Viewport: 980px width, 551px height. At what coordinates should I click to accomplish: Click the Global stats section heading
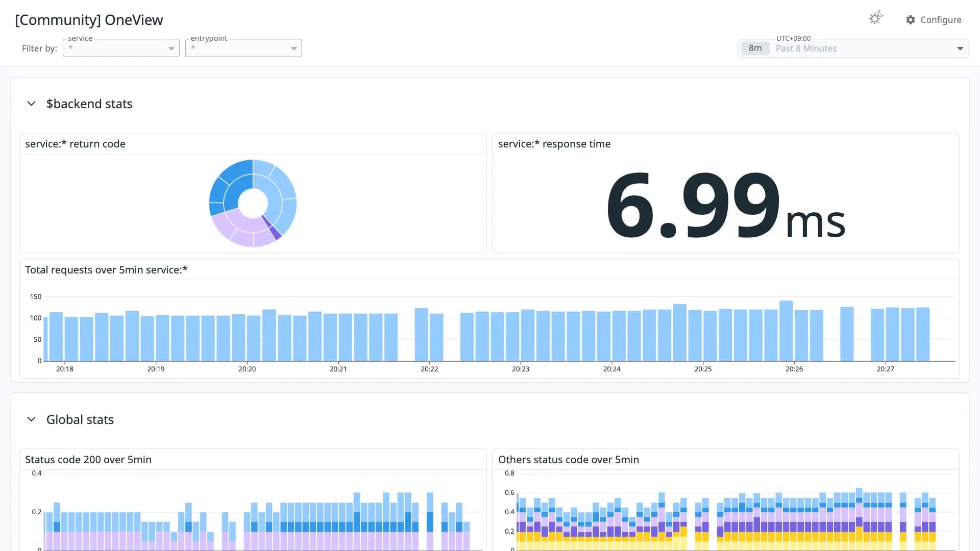tap(80, 420)
